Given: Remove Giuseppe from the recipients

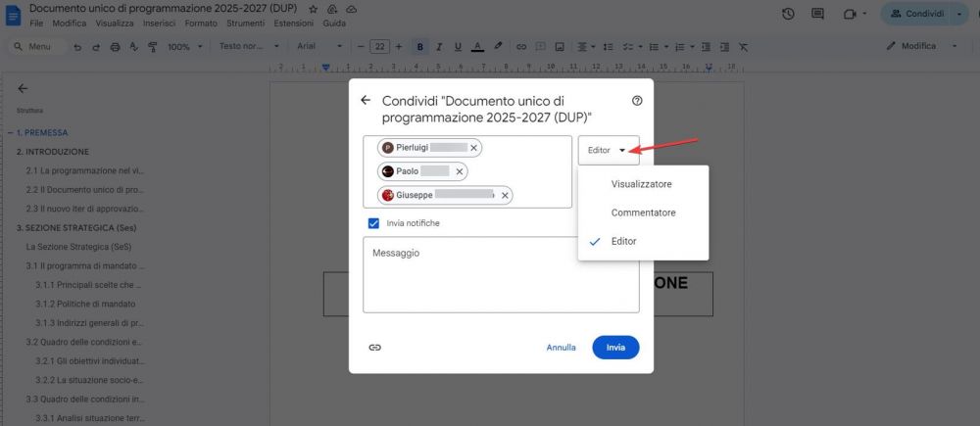Looking at the screenshot, I should tap(505, 196).
